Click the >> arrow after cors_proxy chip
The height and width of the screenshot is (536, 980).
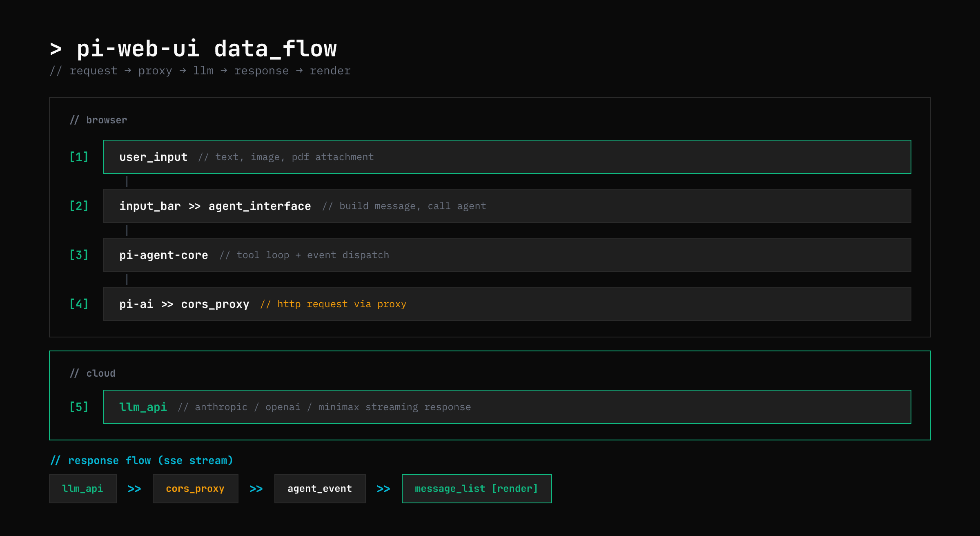pyautogui.click(x=256, y=489)
